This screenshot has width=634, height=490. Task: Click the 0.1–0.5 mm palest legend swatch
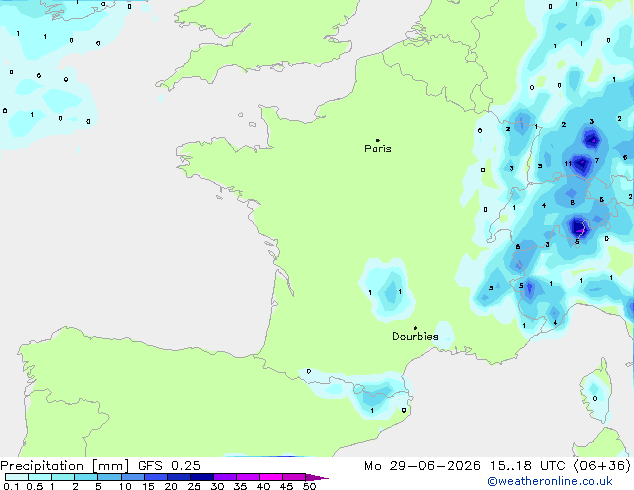pos(17,477)
